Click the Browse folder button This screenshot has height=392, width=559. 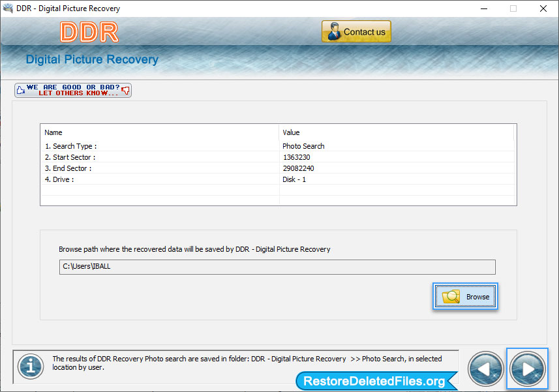tap(465, 297)
